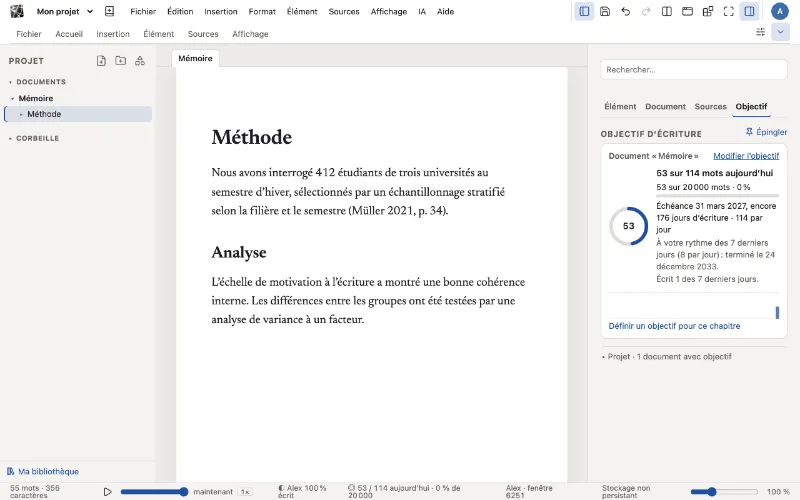The image size is (800, 500).
Task: Click the play button in status bar
Action: tap(107, 492)
